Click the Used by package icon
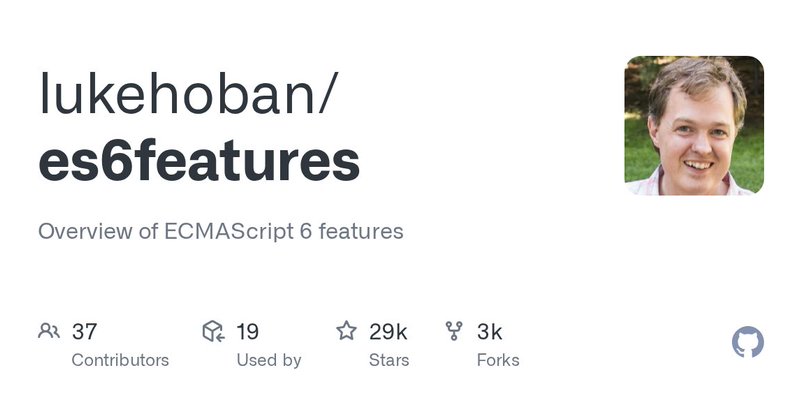This screenshot has width=800, height=419. (x=213, y=331)
